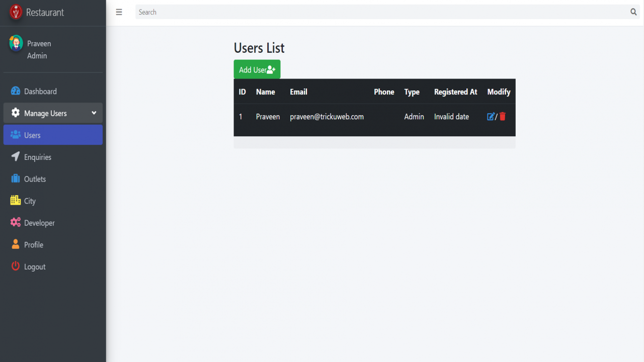The height and width of the screenshot is (362, 644).
Task: Click the red Restaurant logo icon
Action: point(16,12)
